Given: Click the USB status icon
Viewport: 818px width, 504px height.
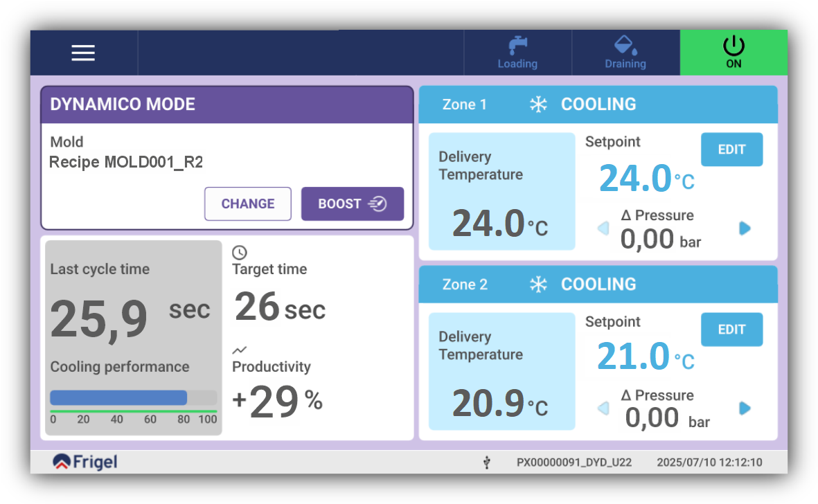Looking at the screenshot, I should pyautogui.click(x=487, y=462).
